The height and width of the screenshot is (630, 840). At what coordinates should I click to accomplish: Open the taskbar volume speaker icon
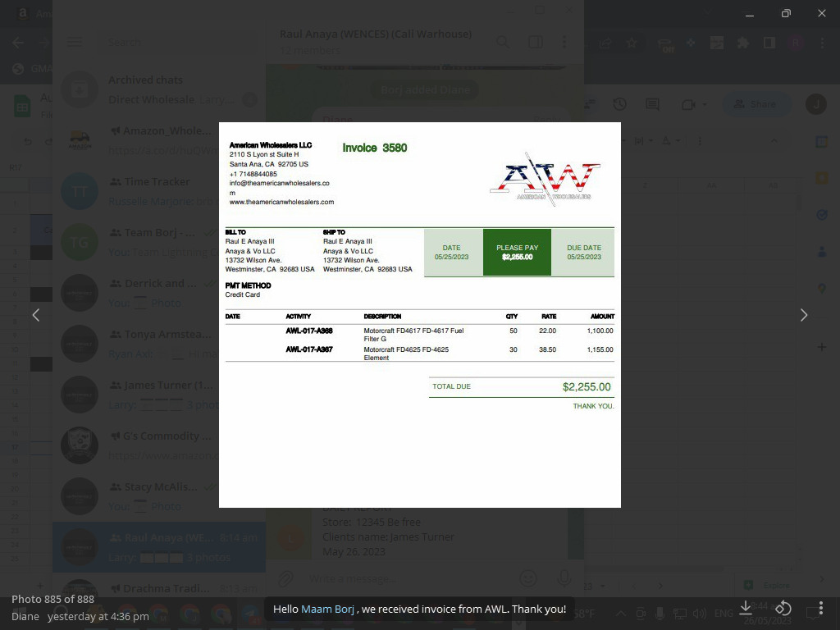pyautogui.click(x=699, y=614)
